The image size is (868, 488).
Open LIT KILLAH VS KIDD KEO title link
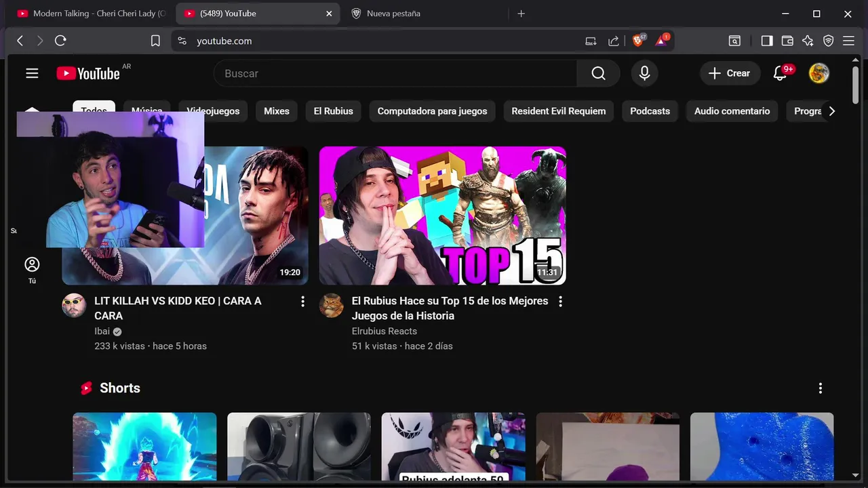pos(178,308)
